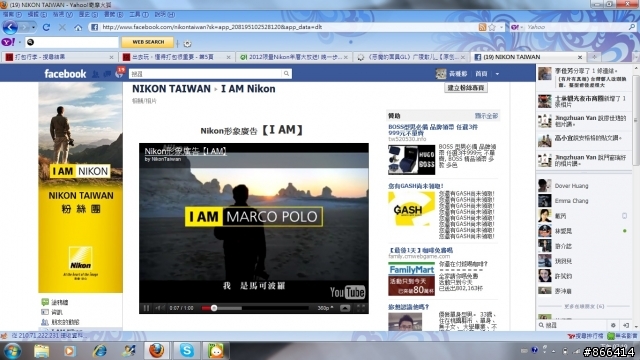Image resolution: width=640 pixels, height=360 pixels.
Task: Open a new tab with plus button
Action: [594, 57]
